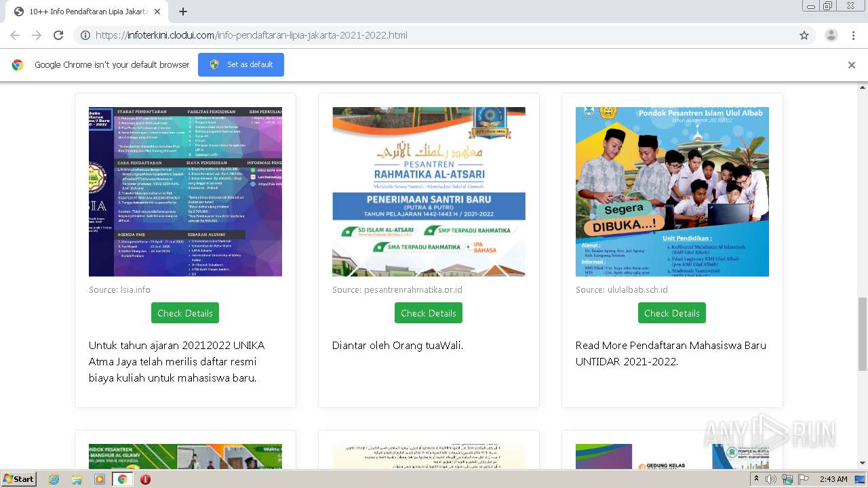868x488 pixels.
Task: Open the volume speaker tray icon
Action: click(771, 479)
